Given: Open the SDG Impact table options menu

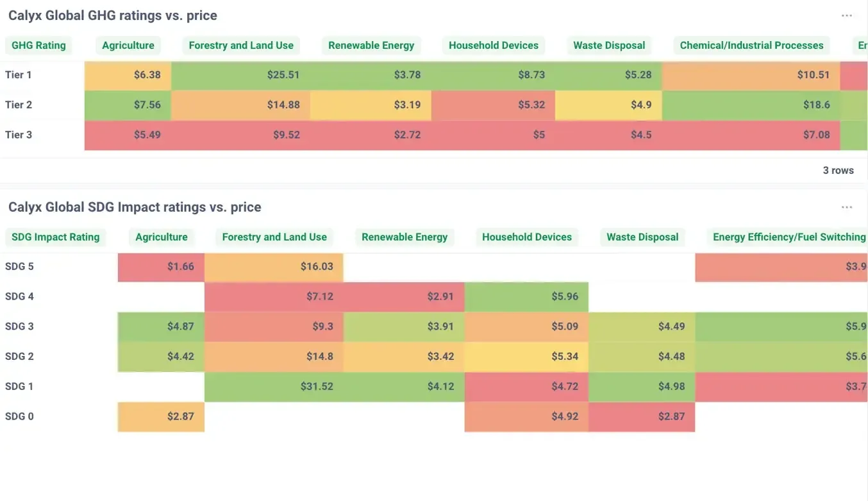Looking at the screenshot, I should [846, 207].
